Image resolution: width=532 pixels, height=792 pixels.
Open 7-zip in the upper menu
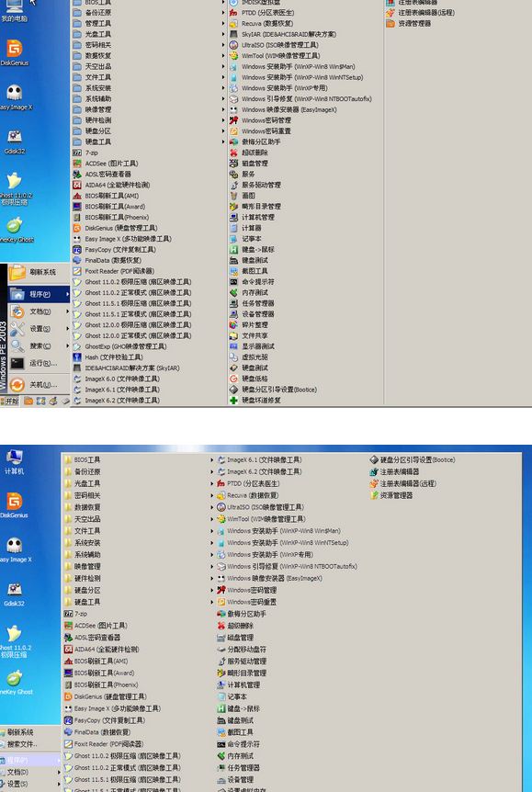pyautogui.click(x=85, y=153)
